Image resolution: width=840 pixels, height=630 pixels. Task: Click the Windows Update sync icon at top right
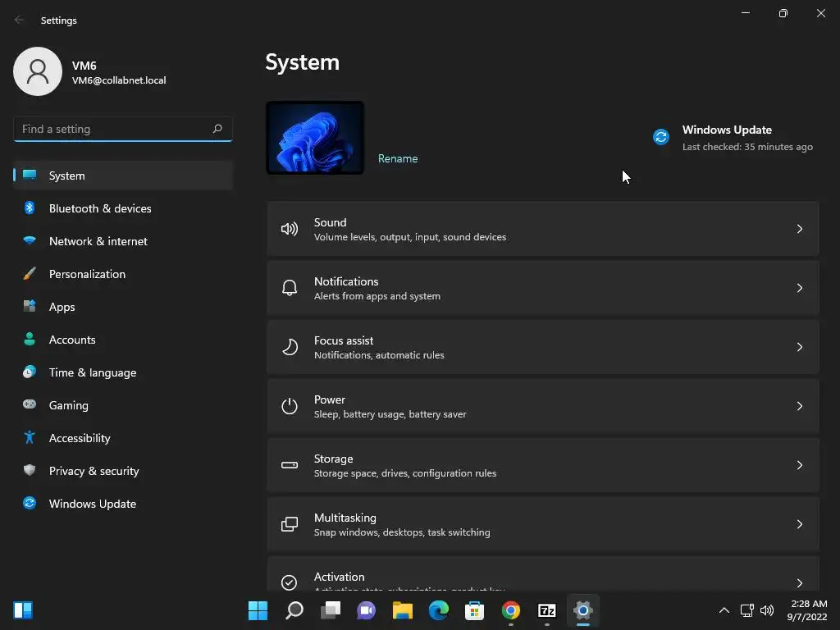coord(661,137)
